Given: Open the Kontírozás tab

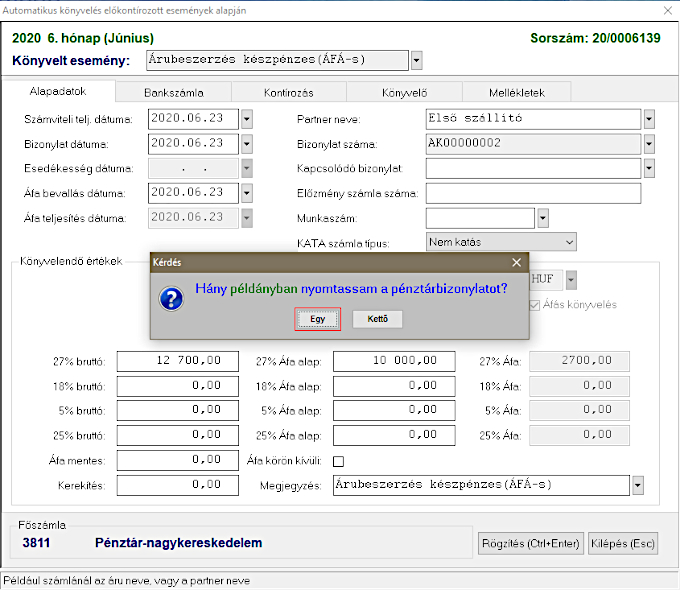Looking at the screenshot, I should click(288, 92).
